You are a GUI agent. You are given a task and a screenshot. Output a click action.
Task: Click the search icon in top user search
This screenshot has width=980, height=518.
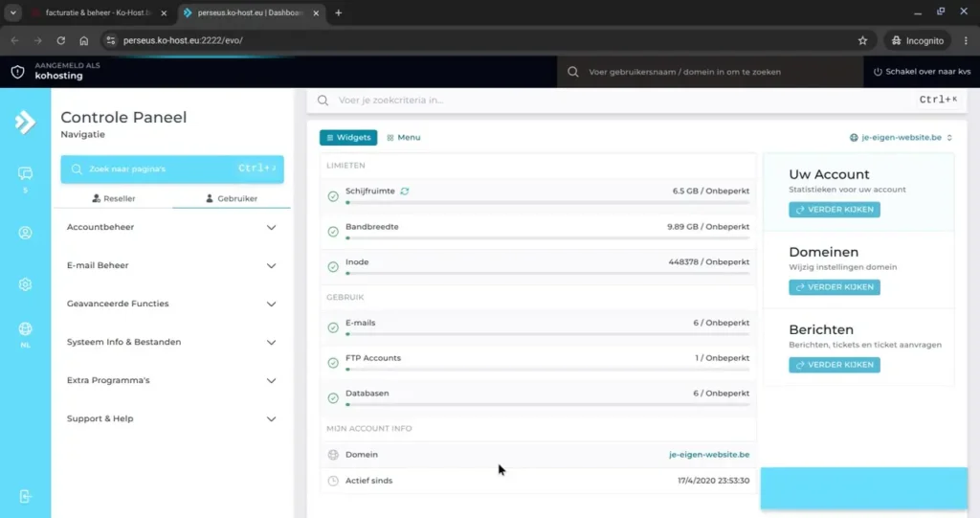point(573,72)
